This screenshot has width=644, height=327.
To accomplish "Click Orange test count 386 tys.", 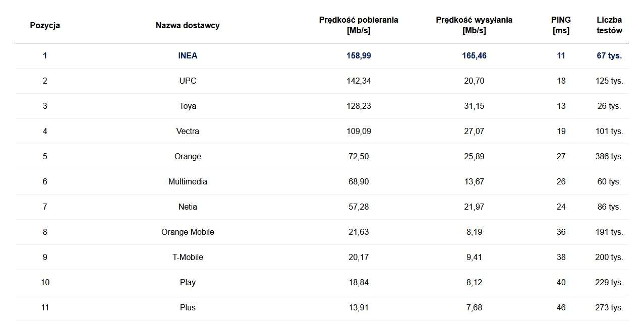I will coord(609,157).
